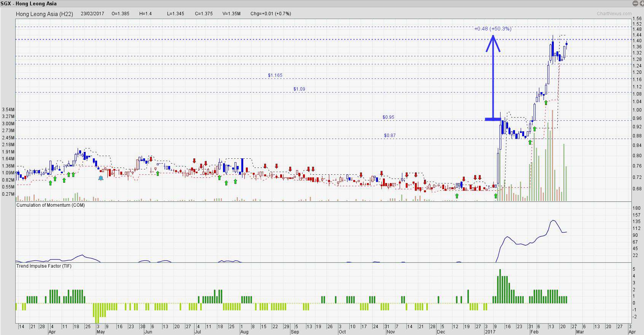Screen dimensions: 644x335
Task: Click the '+0.48 (+50.3%)' gain annotation
Action: 493,29
